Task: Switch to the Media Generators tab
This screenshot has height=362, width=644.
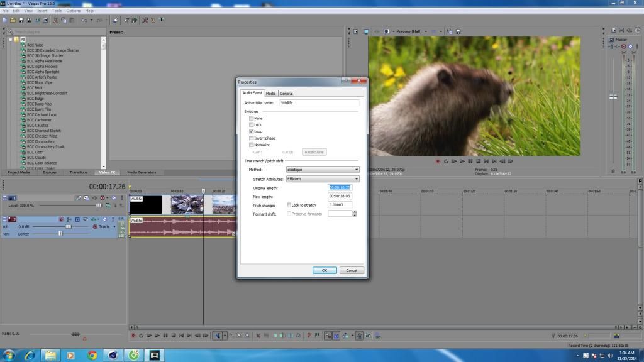Action: pyautogui.click(x=142, y=172)
